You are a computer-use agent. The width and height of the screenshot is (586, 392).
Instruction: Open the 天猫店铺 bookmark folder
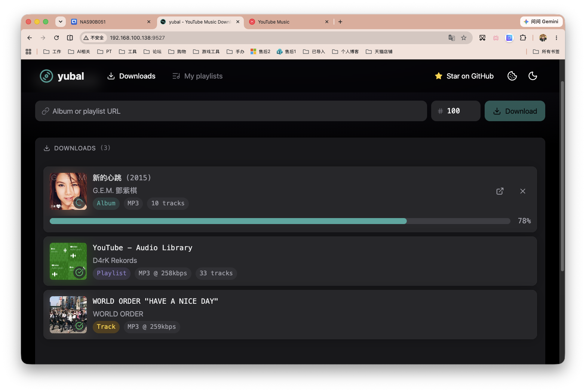coord(379,52)
